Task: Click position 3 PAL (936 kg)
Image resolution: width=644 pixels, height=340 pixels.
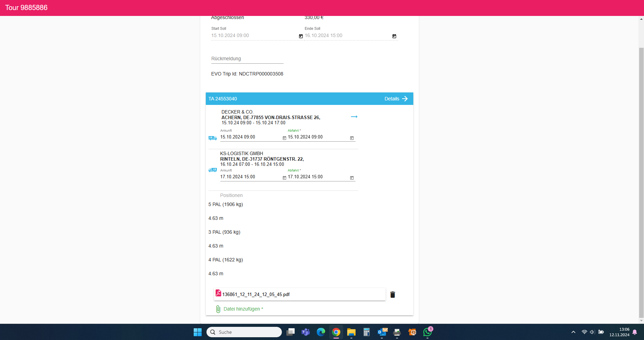Action: (224, 232)
